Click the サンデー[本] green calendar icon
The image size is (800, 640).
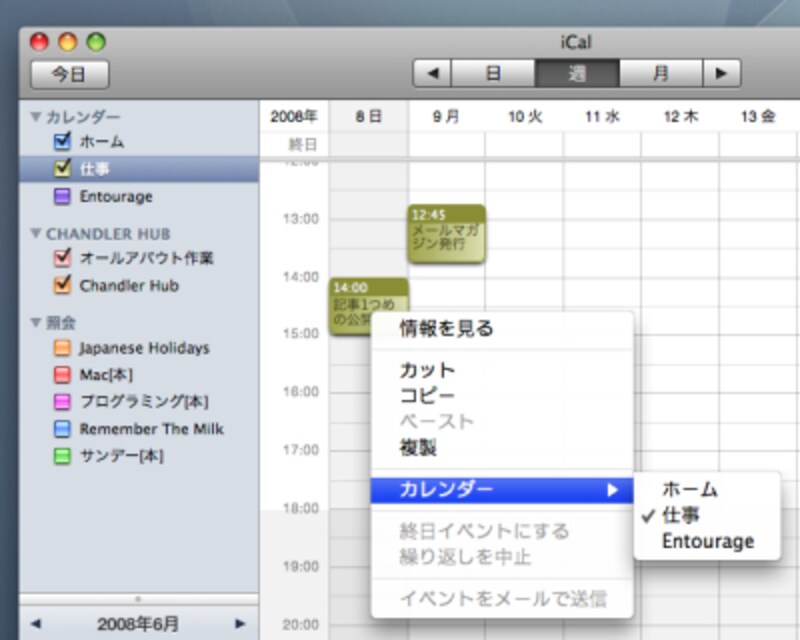[62, 456]
